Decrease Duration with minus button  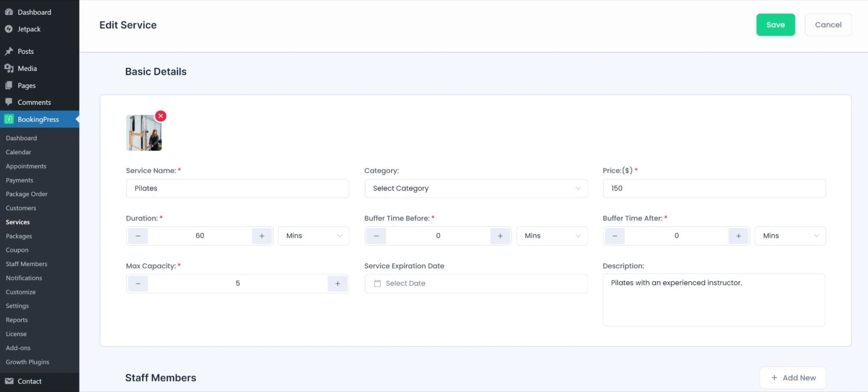tap(138, 236)
